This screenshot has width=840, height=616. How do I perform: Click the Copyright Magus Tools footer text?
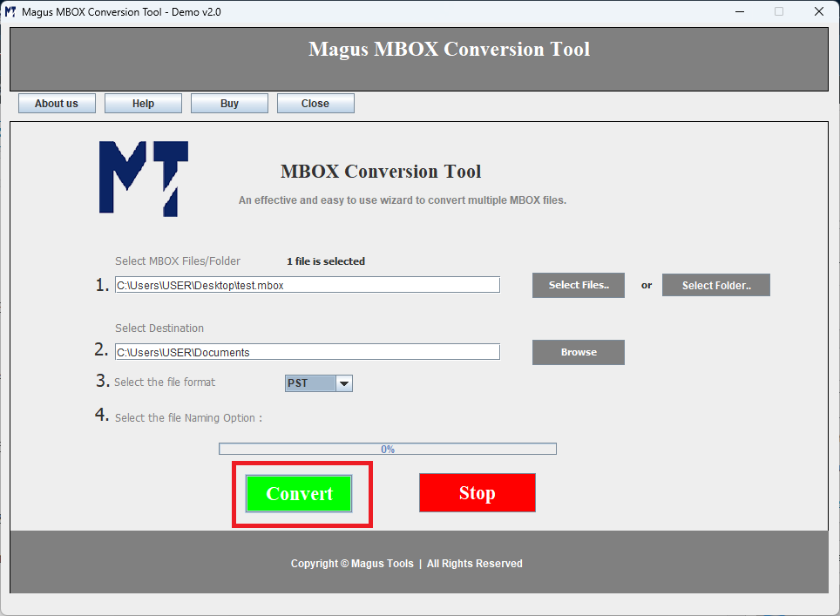(407, 564)
